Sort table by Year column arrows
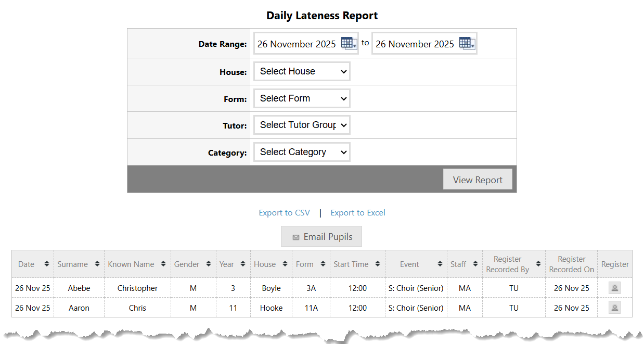The image size is (644, 344). point(243,264)
